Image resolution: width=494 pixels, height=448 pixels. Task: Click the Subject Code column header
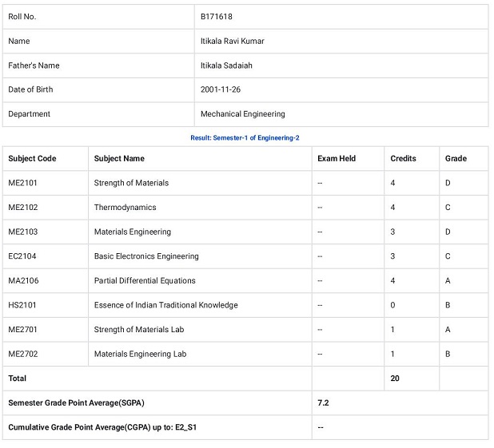[x=32, y=159]
